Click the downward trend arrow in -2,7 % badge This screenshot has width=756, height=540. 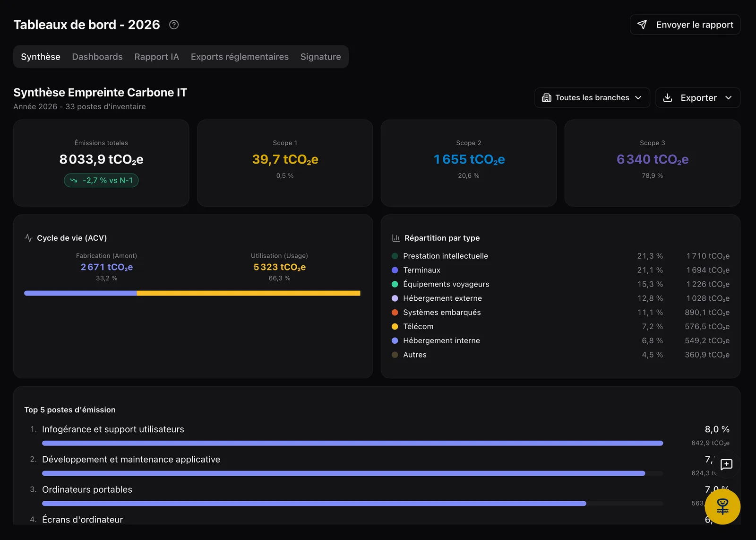pyautogui.click(x=74, y=180)
